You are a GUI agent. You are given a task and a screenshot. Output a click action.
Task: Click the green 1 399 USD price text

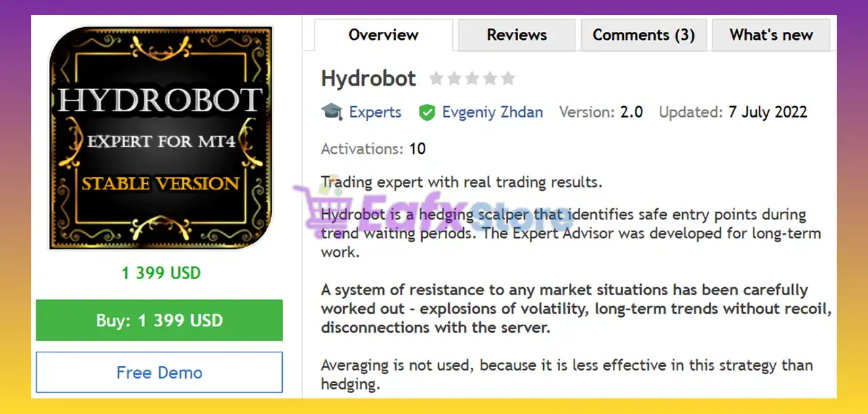coord(161,273)
